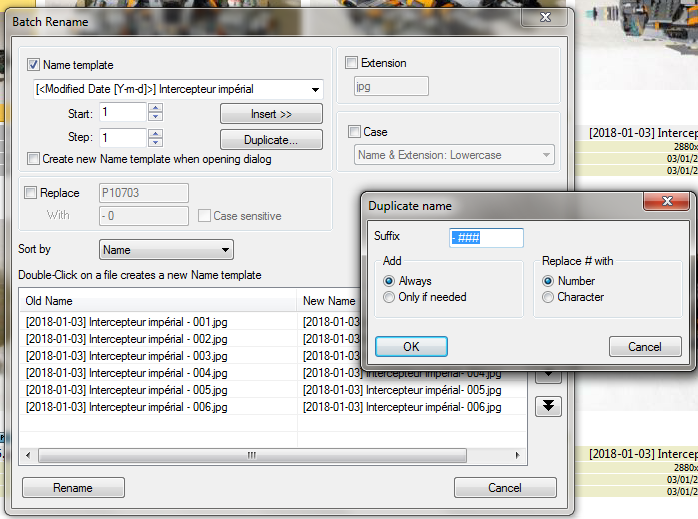Open the Case lowercase dropdown
698x519 pixels.
(x=546, y=155)
